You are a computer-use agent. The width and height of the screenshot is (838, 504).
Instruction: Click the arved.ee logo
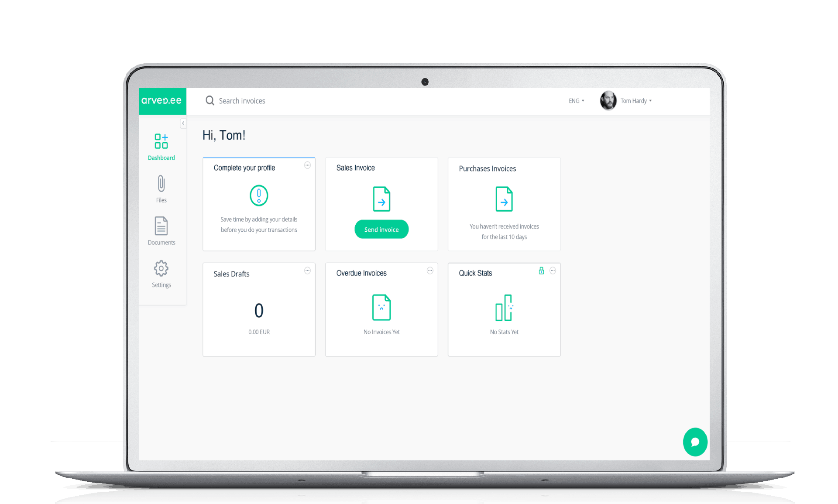point(162,101)
